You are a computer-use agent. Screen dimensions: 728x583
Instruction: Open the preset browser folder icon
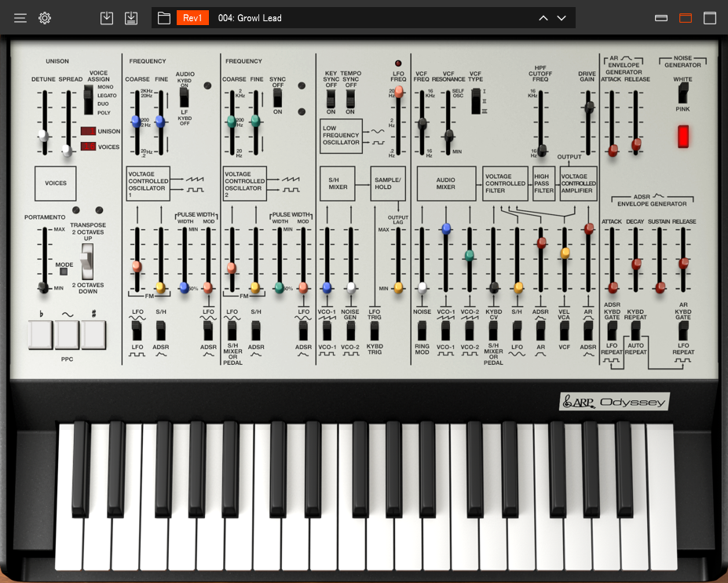click(163, 17)
